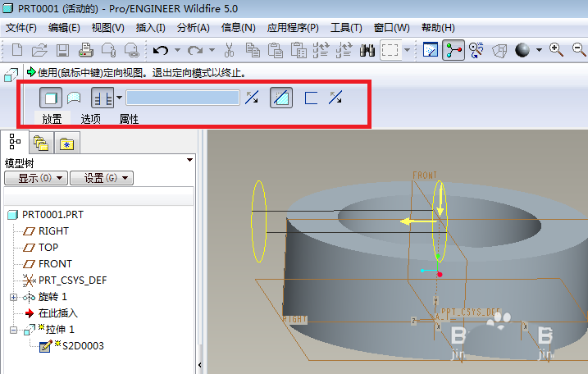The height and width of the screenshot is (374, 588).
Task: Click the blind depth option button
Action: [103, 98]
